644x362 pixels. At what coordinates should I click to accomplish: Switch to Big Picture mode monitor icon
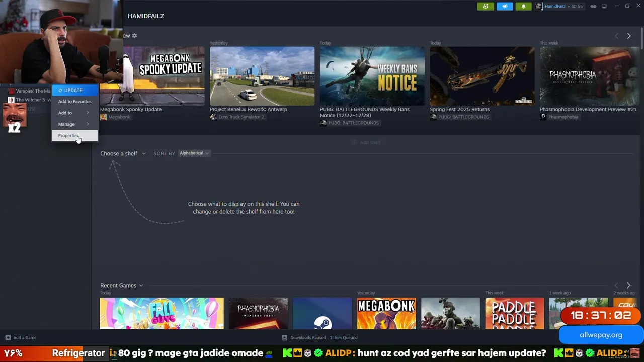[x=604, y=6]
